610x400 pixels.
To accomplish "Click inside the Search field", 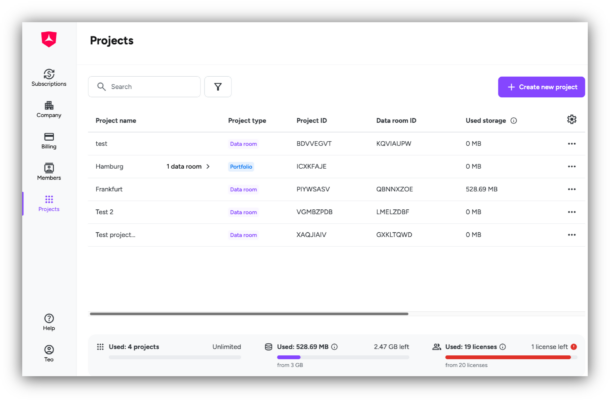I will pos(144,87).
